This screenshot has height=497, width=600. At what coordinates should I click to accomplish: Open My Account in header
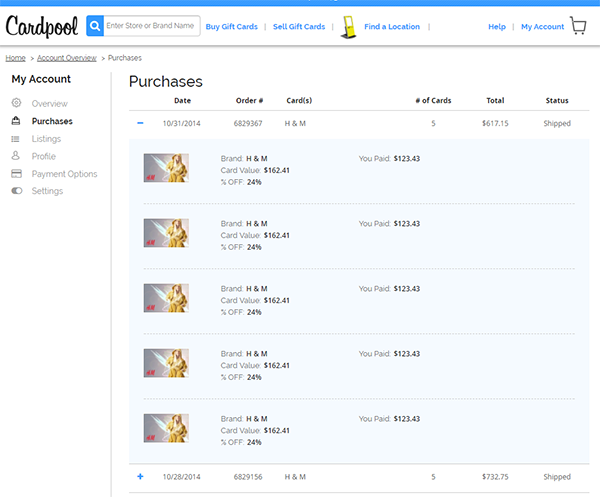point(542,26)
